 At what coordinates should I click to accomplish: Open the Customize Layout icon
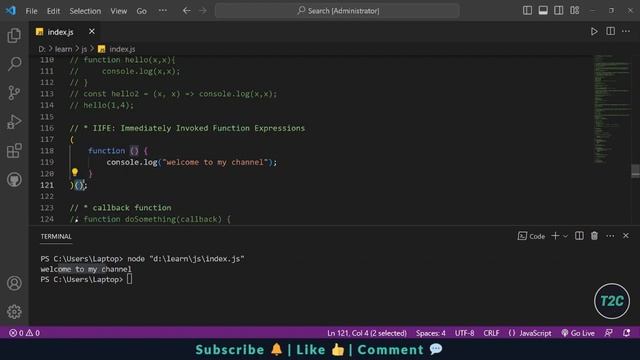(x=574, y=11)
